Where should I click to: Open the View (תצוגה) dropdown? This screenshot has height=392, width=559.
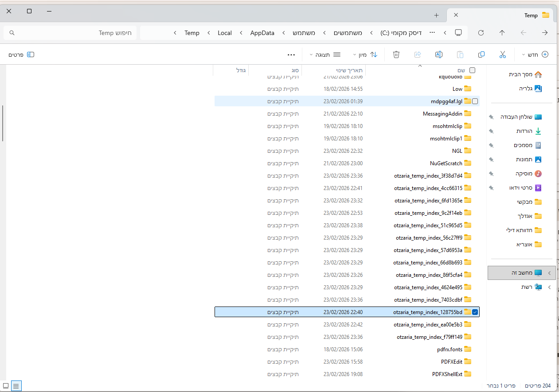click(x=324, y=54)
